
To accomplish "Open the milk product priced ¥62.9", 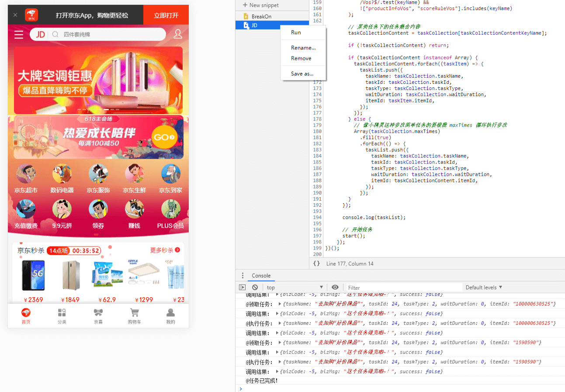I will click(107, 281).
